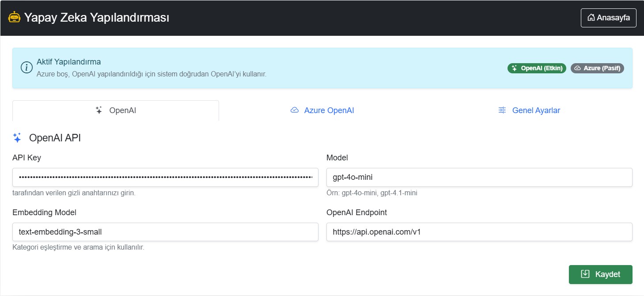Click the Yapay Zeka Yapılandırması page title
Viewport: 644px width, 296px height.
point(97,18)
